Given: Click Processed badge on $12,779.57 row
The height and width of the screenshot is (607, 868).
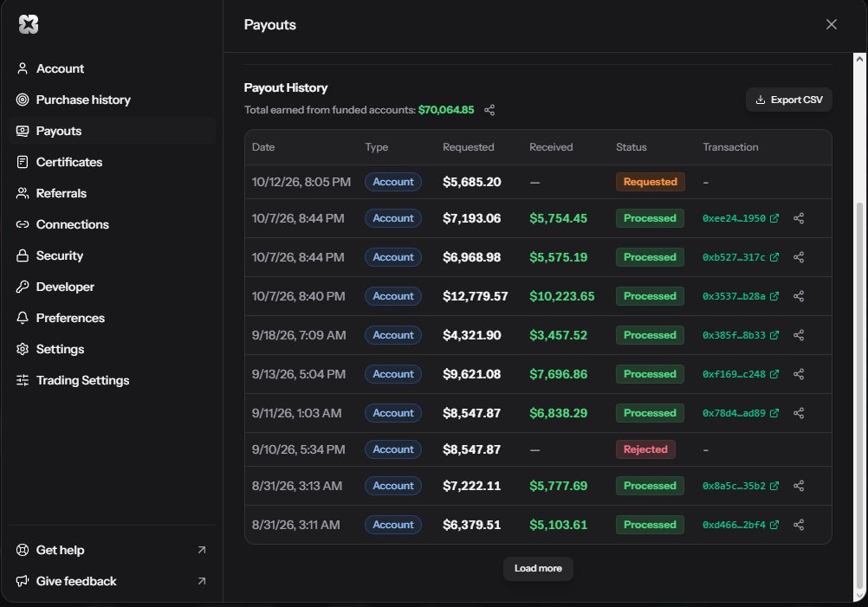Looking at the screenshot, I should tap(650, 297).
